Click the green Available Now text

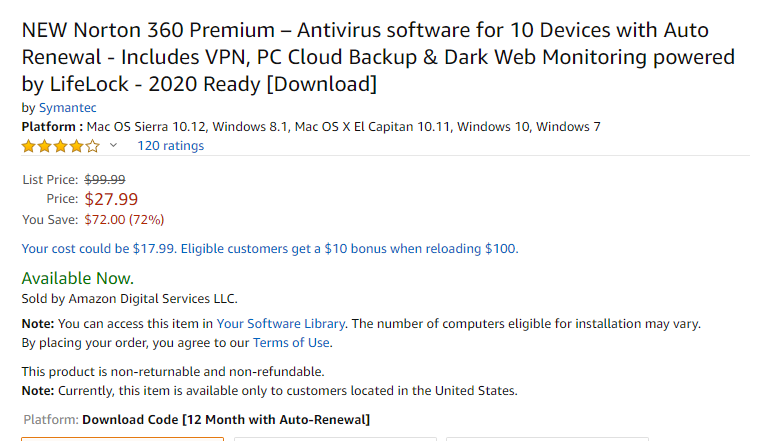pos(77,278)
